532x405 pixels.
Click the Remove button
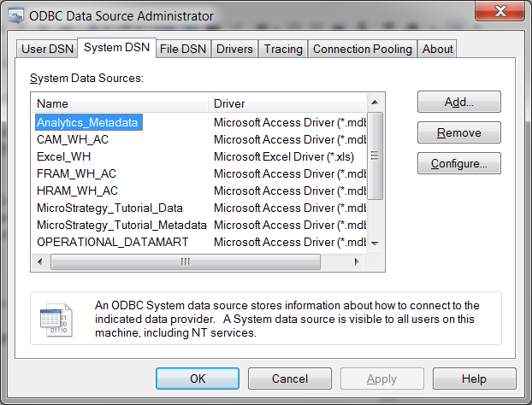(x=459, y=132)
